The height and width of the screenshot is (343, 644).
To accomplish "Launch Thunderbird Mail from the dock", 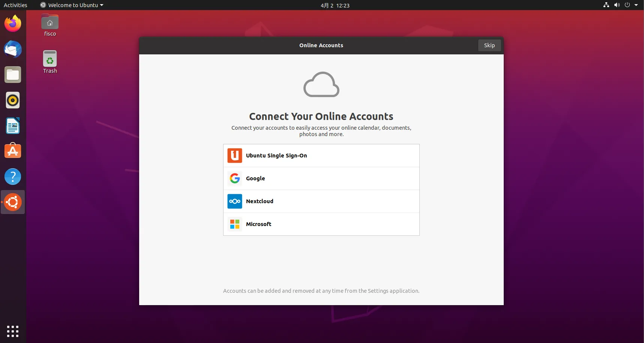I will [13, 49].
